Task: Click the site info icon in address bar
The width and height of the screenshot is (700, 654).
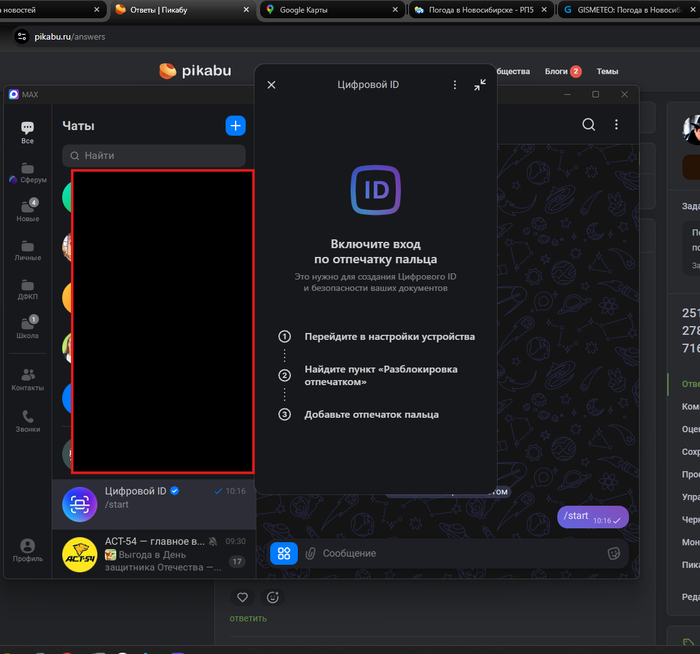Action: coord(21,37)
